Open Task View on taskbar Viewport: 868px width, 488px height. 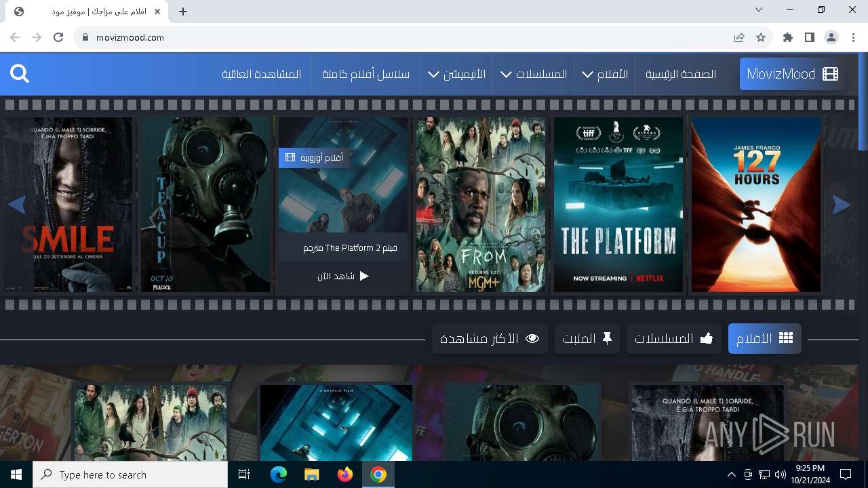[x=244, y=474]
